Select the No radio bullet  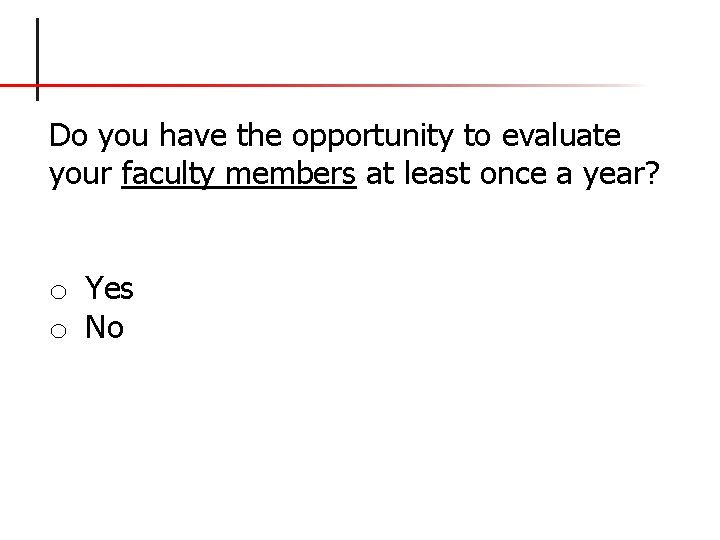(x=58, y=331)
